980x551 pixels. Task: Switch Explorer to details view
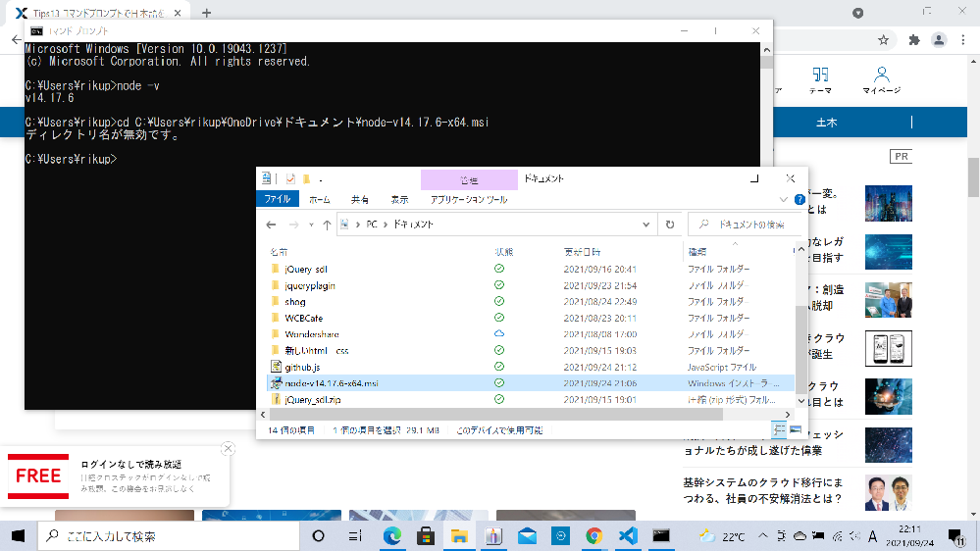[x=779, y=430]
